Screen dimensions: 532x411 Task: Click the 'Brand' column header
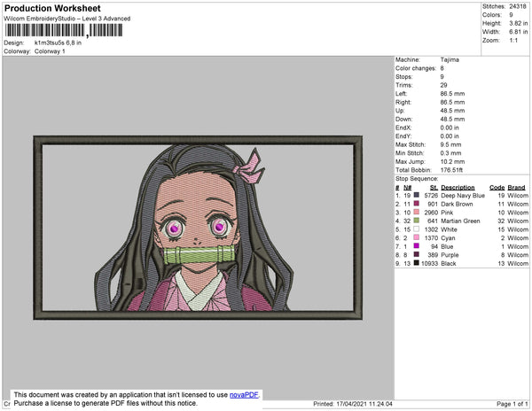(x=516, y=188)
